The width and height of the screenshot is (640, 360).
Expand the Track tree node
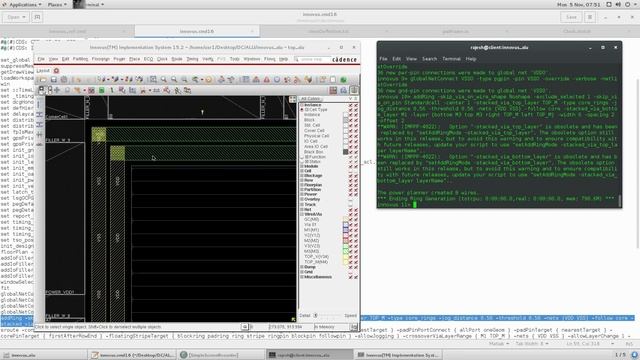tap(302, 204)
